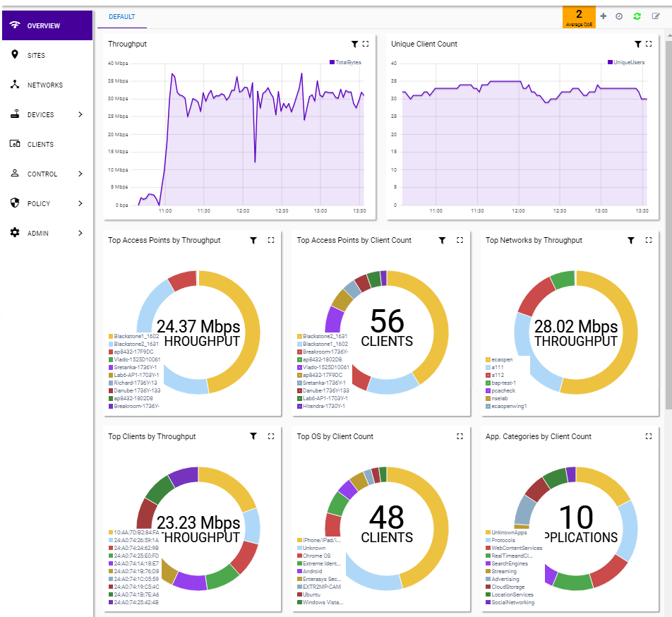
Task: Toggle ecaopen legend in Top Networks
Action: coord(499,360)
